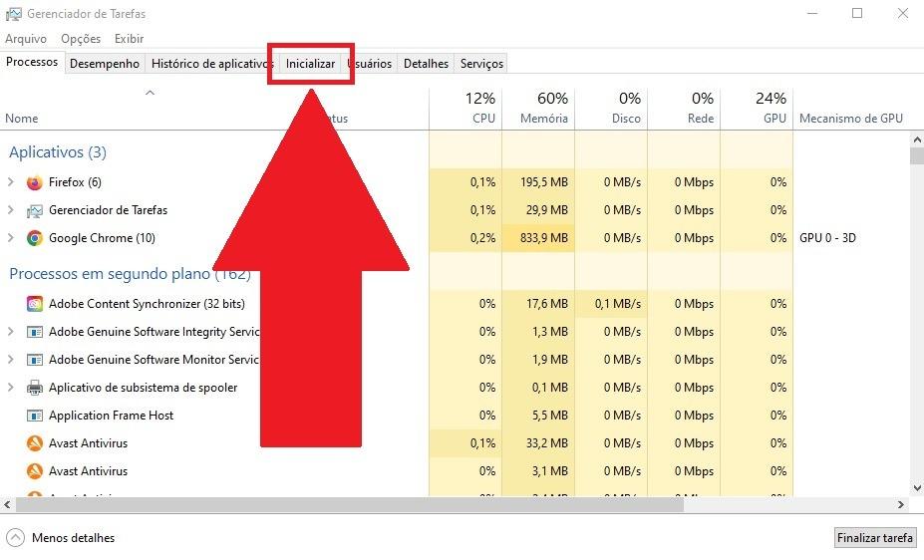Image resolution: width=924 pixels, height=560 pixels.
Task: Sort by the Memória column header
Action: click(538, 109)
